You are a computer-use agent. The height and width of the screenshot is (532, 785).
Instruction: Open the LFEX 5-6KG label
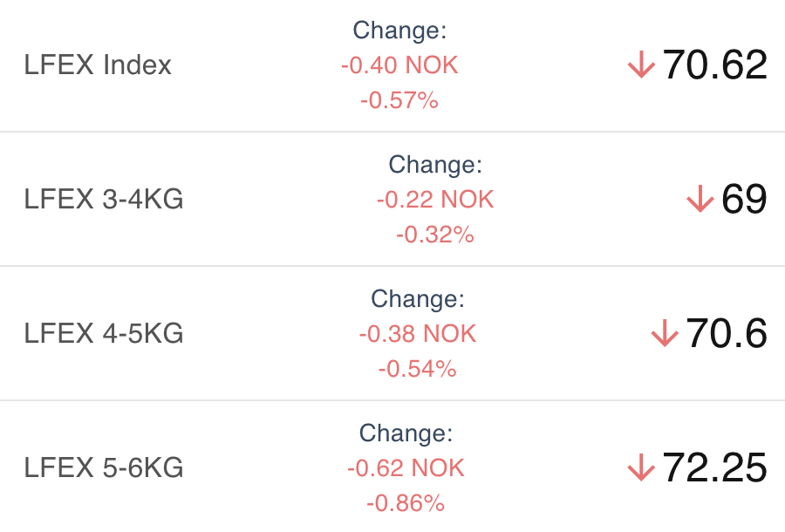(104, 468)
